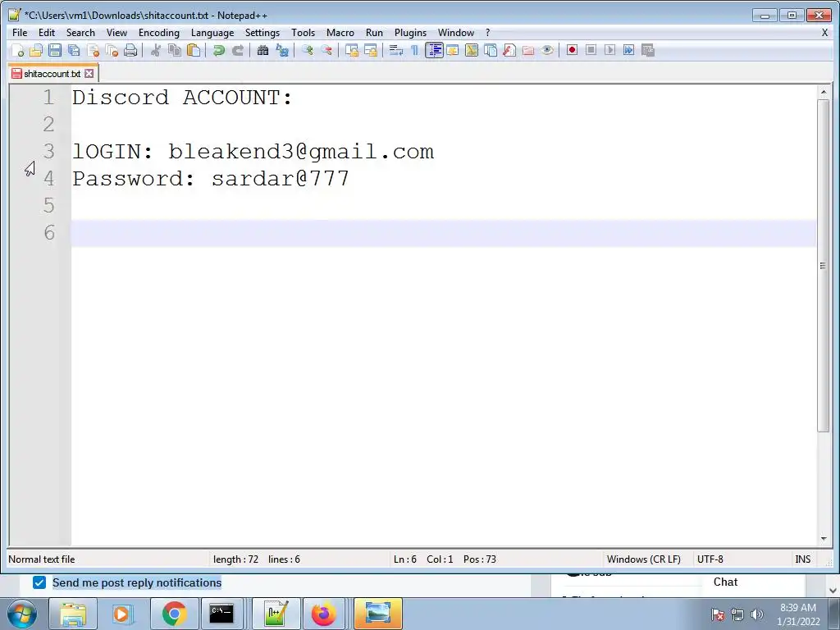
Task: Toggle word wrap toolbar button
Action: (x=396, y=50)
